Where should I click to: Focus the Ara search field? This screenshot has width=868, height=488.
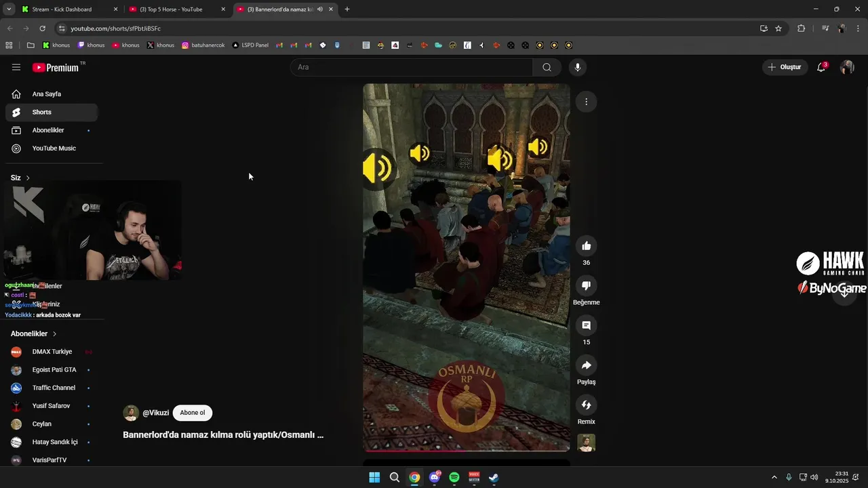[412, 67]
